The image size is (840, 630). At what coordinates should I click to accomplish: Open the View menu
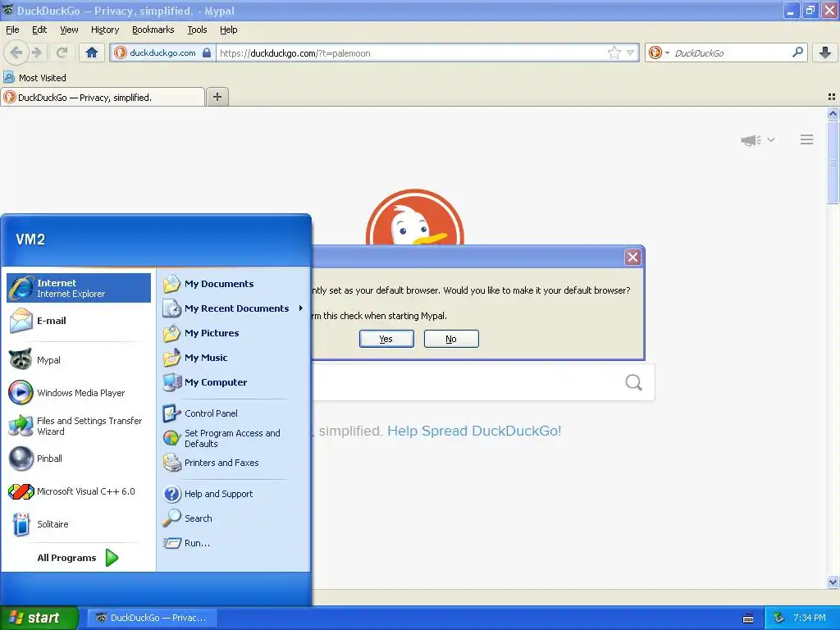pos(69,30)
